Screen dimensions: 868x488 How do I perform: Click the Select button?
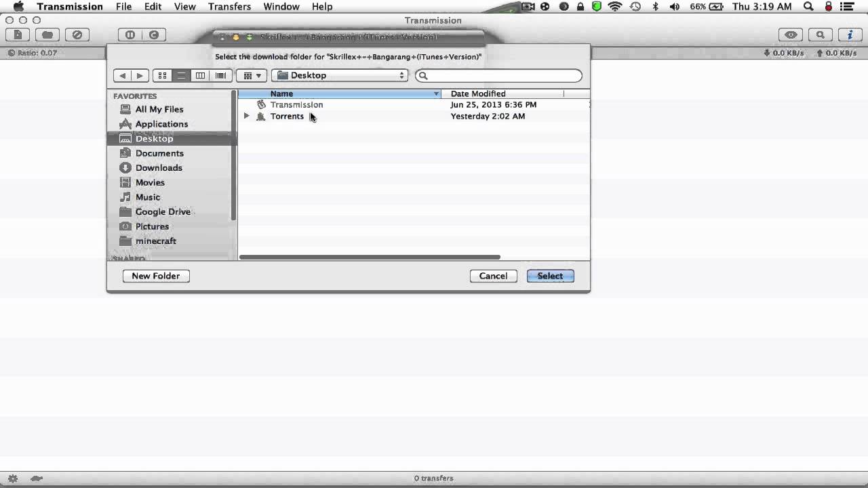point(550,276)
